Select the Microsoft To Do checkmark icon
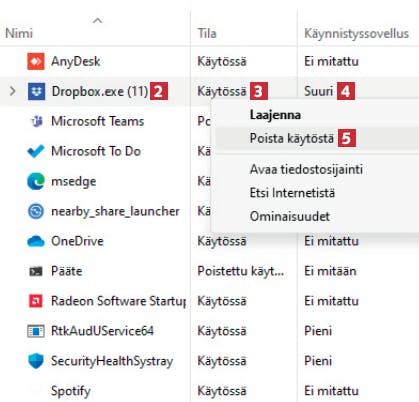 [36, 151]
